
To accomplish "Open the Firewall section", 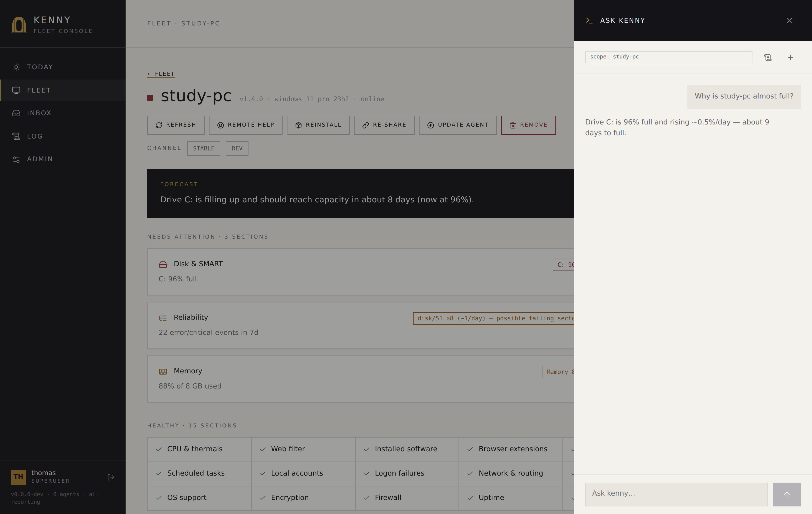I will click(x=407, y=498).
